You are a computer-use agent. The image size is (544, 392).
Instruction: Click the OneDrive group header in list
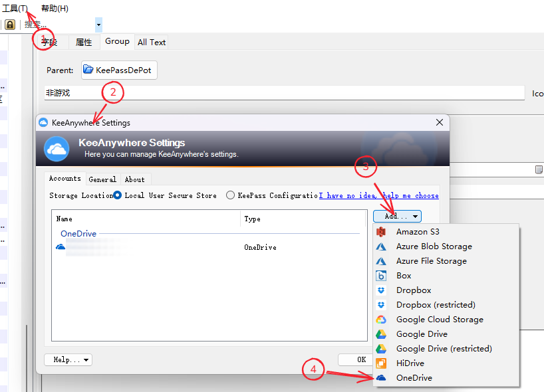click(78, 234)
